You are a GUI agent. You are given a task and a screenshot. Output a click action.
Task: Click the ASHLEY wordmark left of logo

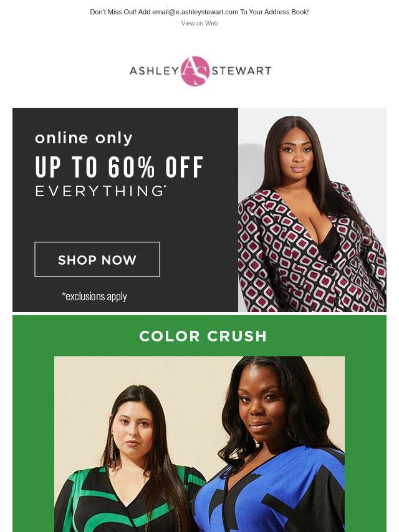point(154,71)
